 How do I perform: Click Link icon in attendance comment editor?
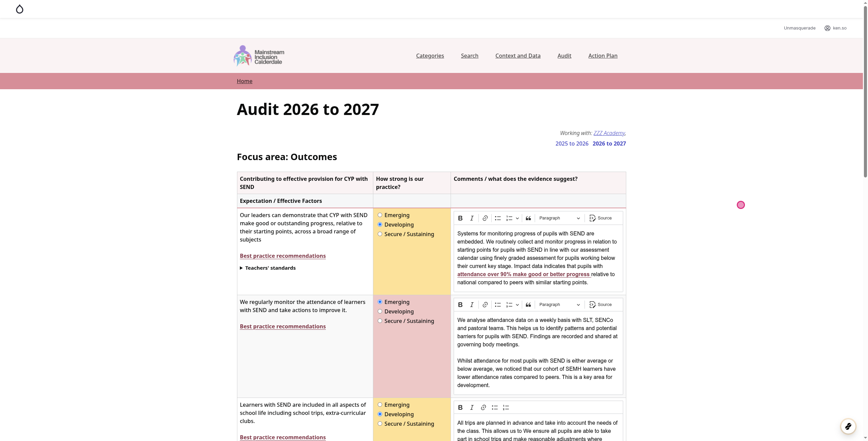tap(485, 305)
